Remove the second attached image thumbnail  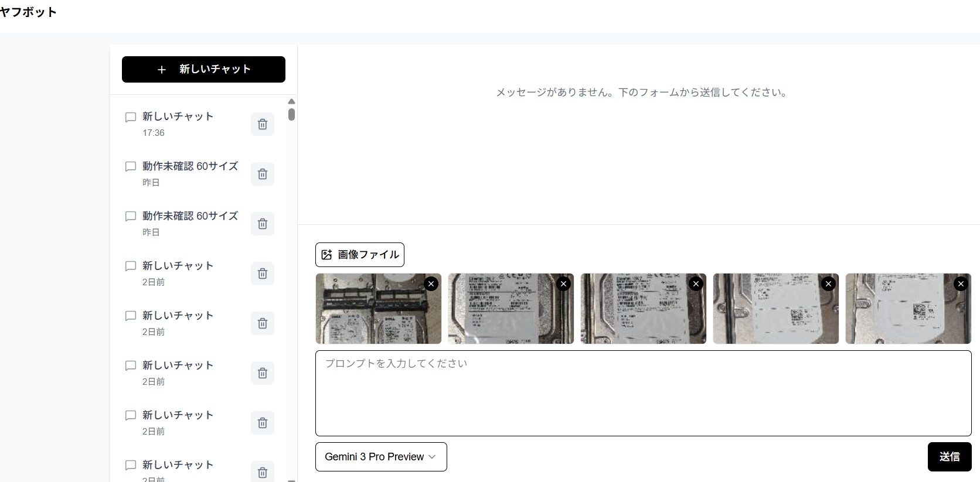(564, 284)
